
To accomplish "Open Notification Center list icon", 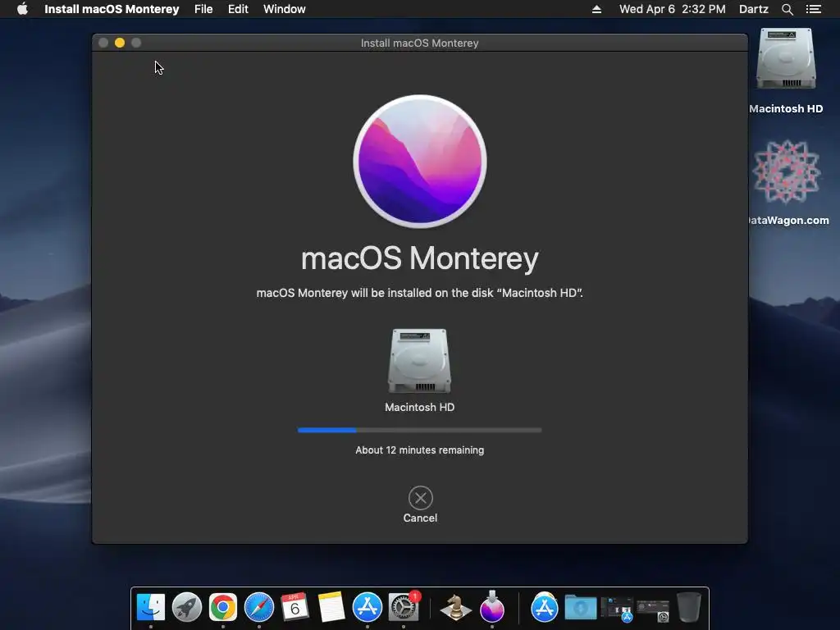I will pos(813,9).
